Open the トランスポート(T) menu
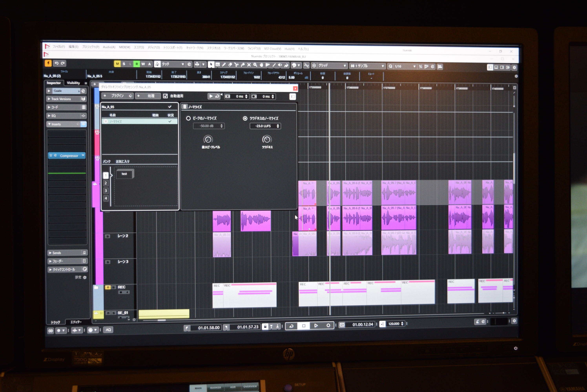Image resolution: width=587 pixels, height=392 pixels. pos(173,47)
